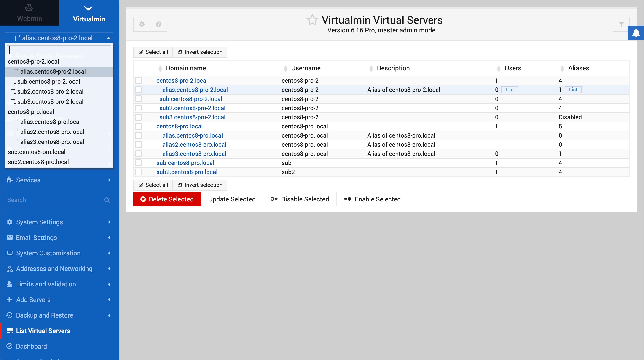Click the Dashboard gauge icon
This screenshot has width=644, height=360.
[10, 346]
